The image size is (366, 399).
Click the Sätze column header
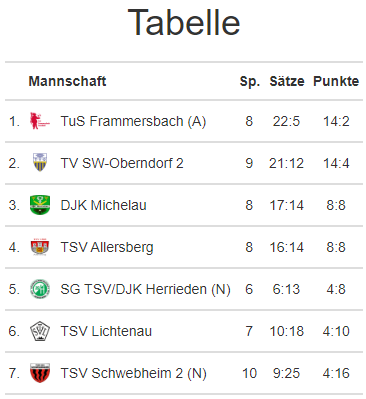pyautogui.click(x=287, y=81)
